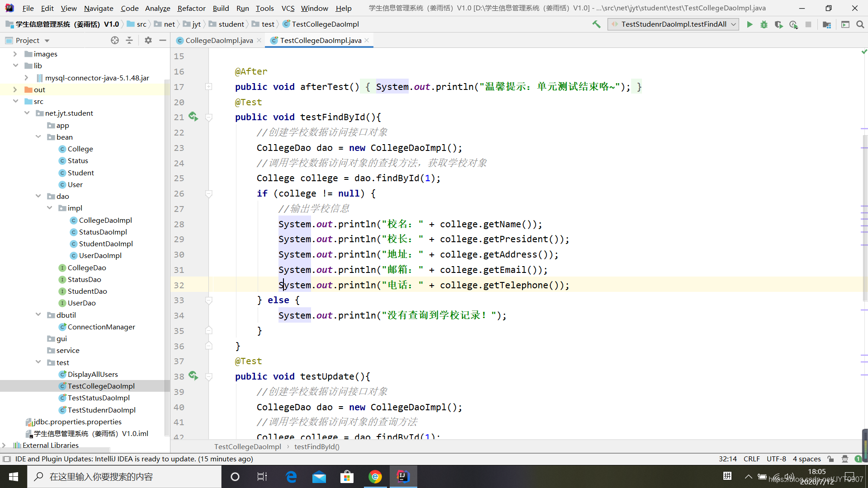Click the Navigate back arrow icon

pos(613,24)
